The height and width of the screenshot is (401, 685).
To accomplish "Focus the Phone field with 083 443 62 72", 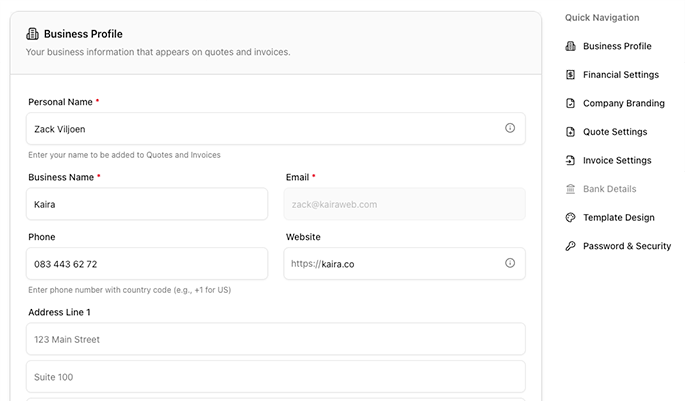I will coord(147,264).
